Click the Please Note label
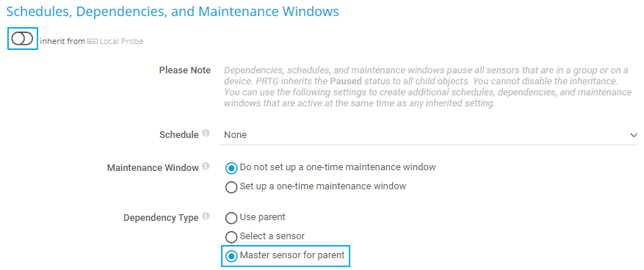The height and width of the screenshot is (270, 644). tap(185, 70)
